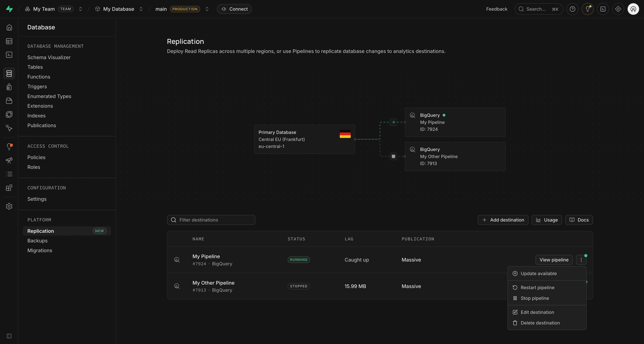Expand the My Database project switcher

click(141, 9)
